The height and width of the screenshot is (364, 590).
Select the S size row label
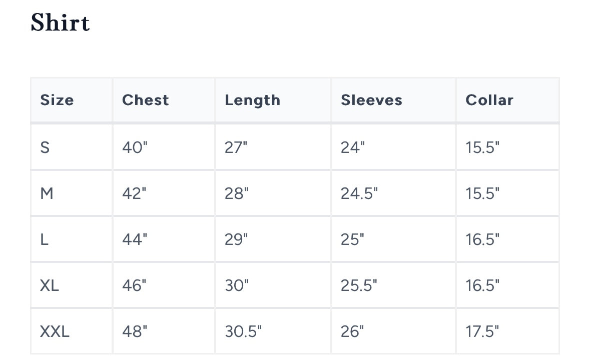(45, 147)
